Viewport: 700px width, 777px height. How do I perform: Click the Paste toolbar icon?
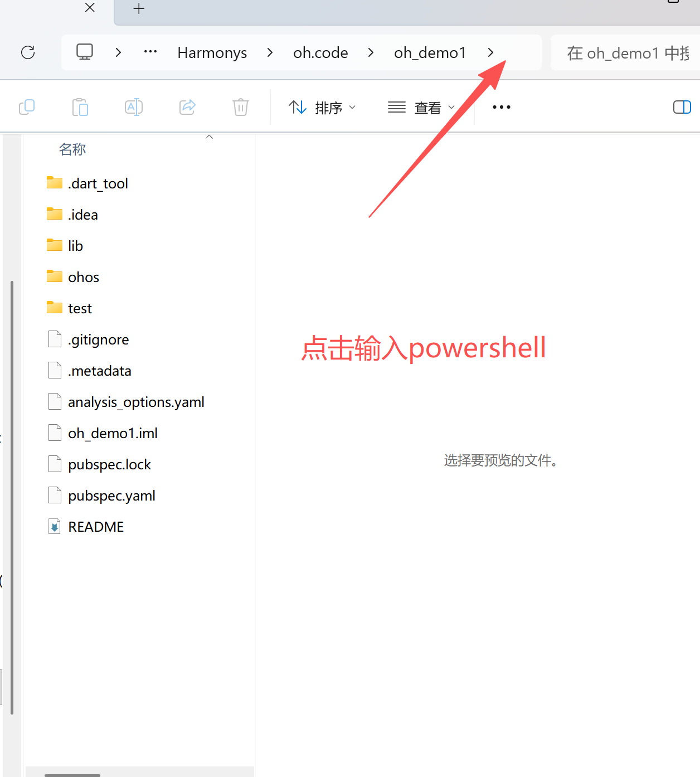click(80, 107)
